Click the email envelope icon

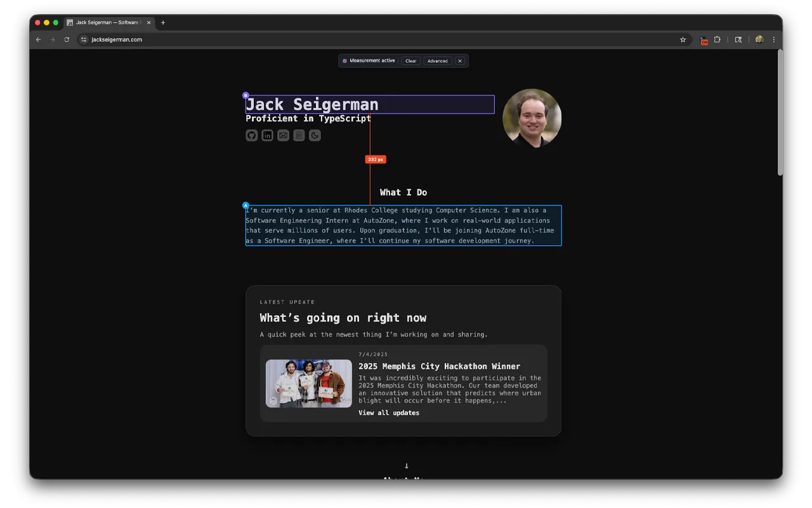(284, 135)
